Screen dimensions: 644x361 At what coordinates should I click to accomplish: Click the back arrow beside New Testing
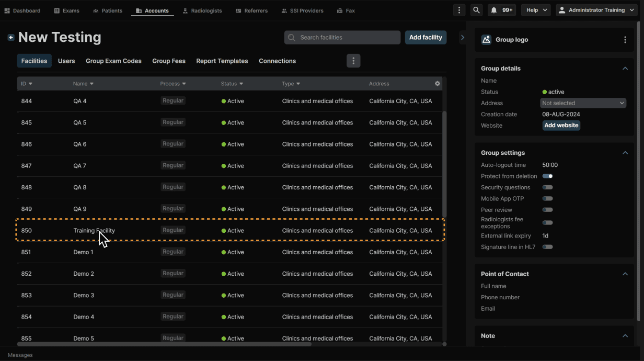pos(11,37)
